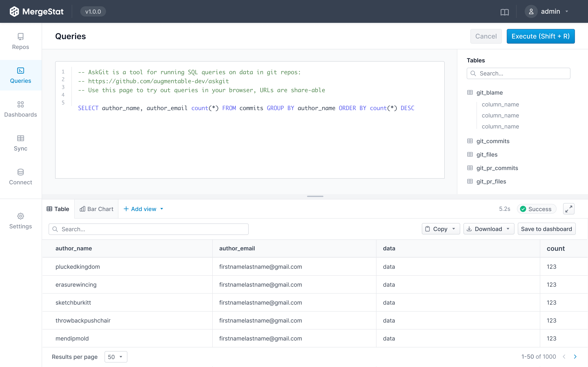Expand the git_commits table entry
This screenshot has height=367, width=588.
[x=493, y=141]
